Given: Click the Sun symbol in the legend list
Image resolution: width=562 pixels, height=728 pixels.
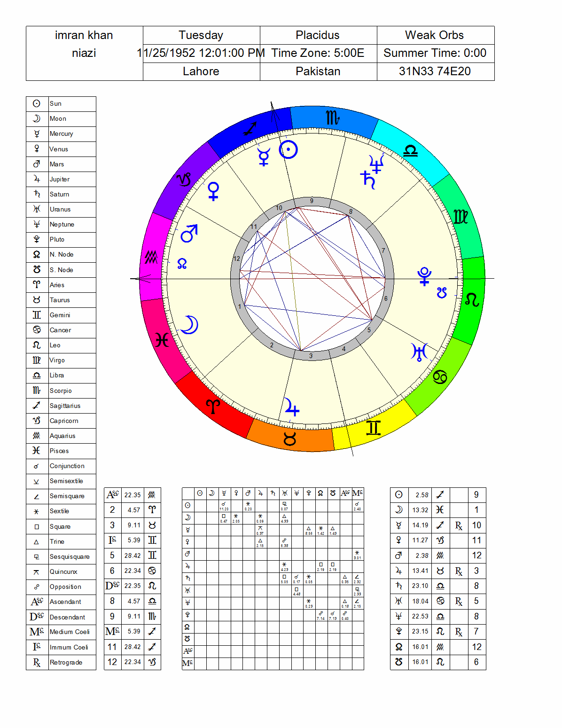Looking at the screenshot, I should [37, 103].
